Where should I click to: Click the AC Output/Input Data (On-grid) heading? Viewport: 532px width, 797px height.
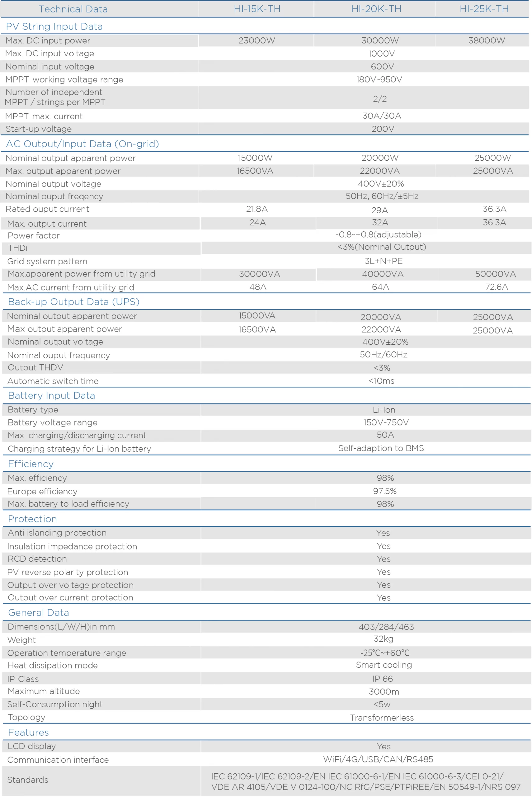pyautogui.click(x=82, y=144)
